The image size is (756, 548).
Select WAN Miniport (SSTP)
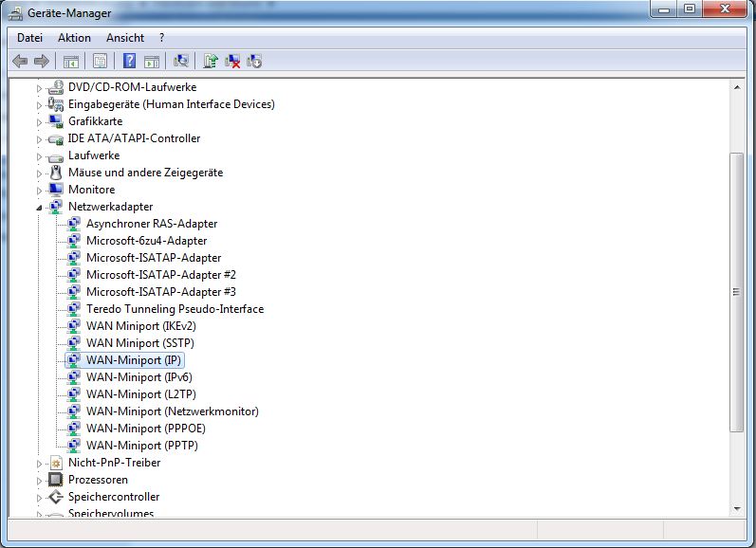(140, 343)
